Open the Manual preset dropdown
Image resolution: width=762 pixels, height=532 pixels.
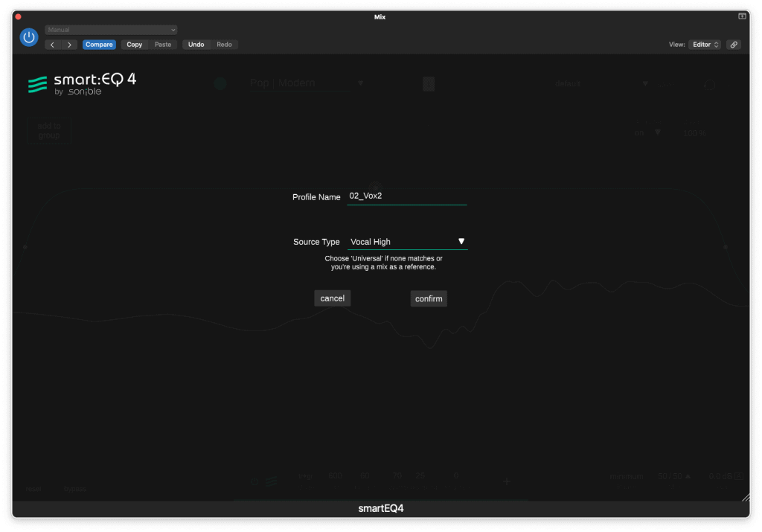(110, 29)
